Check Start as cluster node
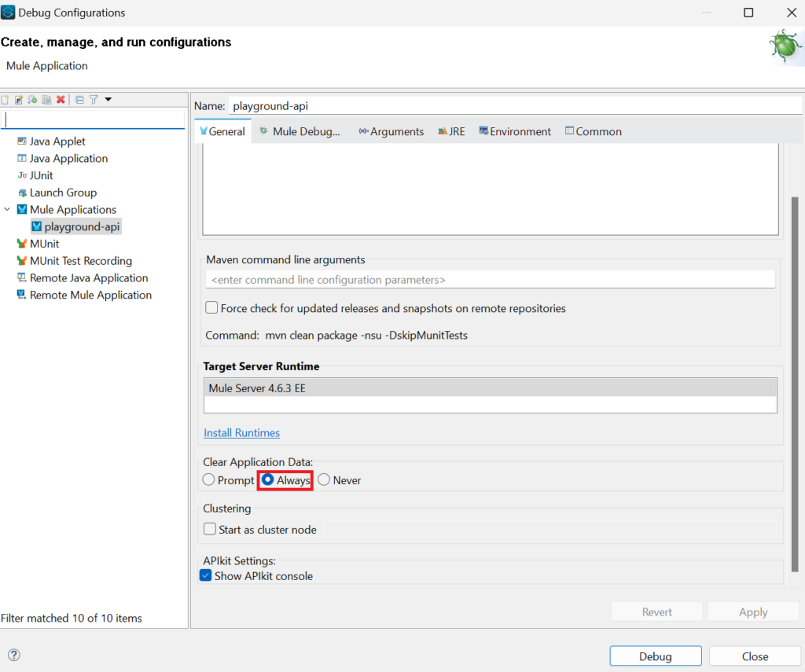Screen dimensions: 805x672 coord(210,530)
